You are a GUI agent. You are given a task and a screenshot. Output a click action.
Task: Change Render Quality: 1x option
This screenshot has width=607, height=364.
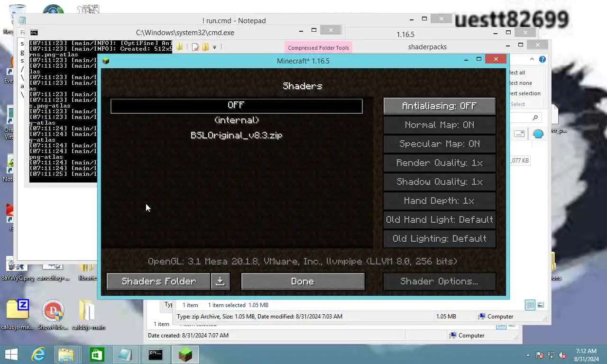click(439, 163)
